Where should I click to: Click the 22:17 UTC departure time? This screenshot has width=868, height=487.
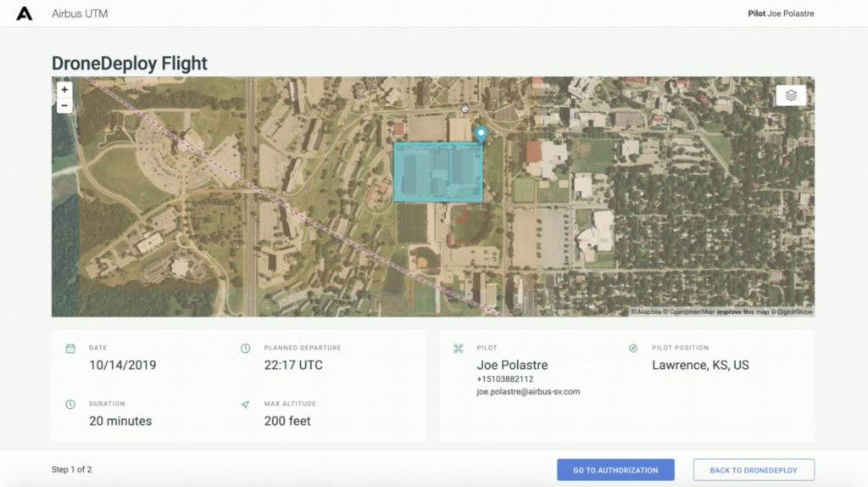[x=293, y=365]
